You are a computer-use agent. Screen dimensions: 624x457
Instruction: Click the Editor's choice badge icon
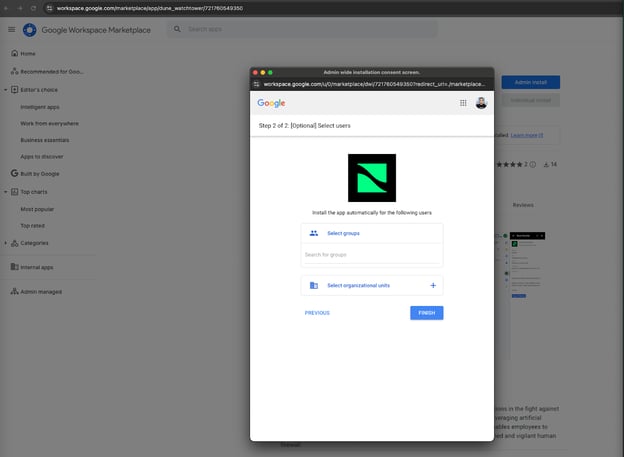click(x=14, y=90)
